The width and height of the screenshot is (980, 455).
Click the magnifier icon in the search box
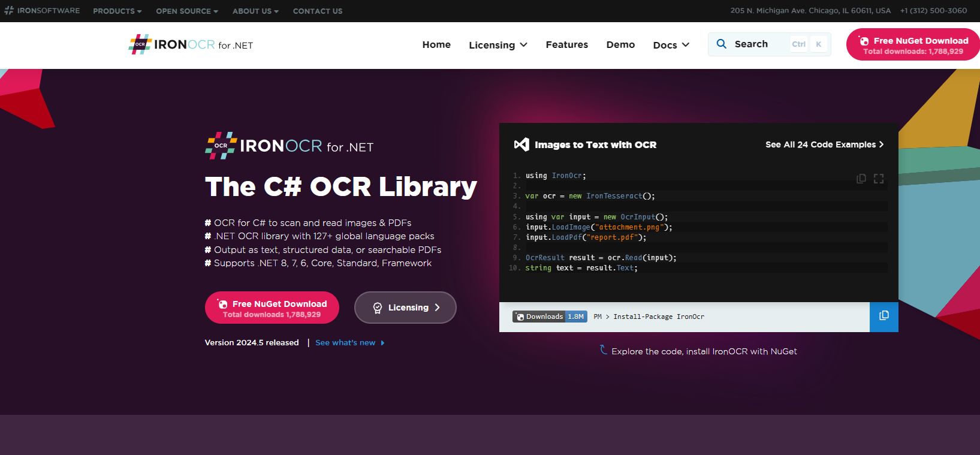[x=722, y=44]
